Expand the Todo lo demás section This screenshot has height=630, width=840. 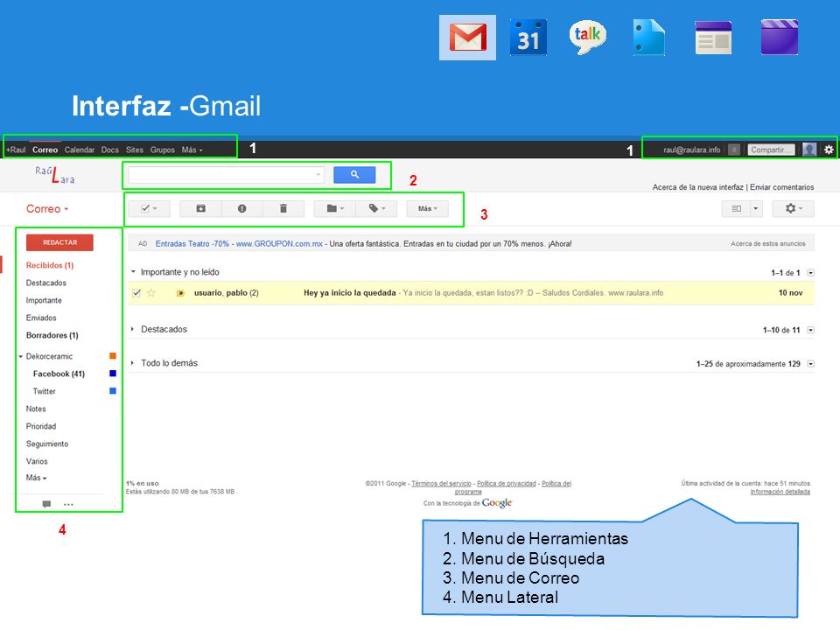132,362
